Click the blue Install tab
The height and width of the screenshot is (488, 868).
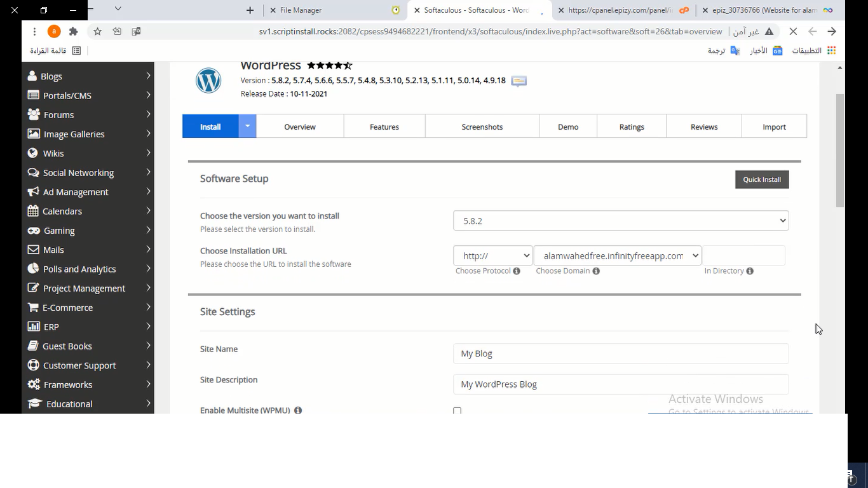coord(210,126)
